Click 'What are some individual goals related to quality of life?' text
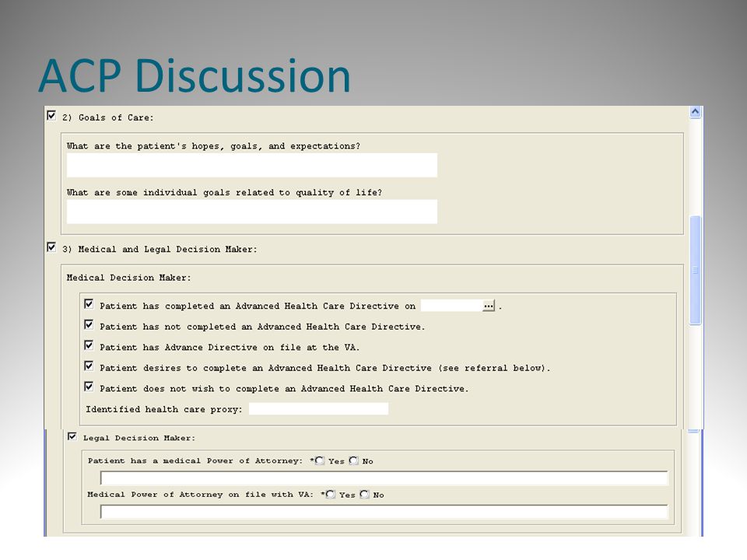The height and width of the screenshot is (560, 747). [x=224, y=192]
